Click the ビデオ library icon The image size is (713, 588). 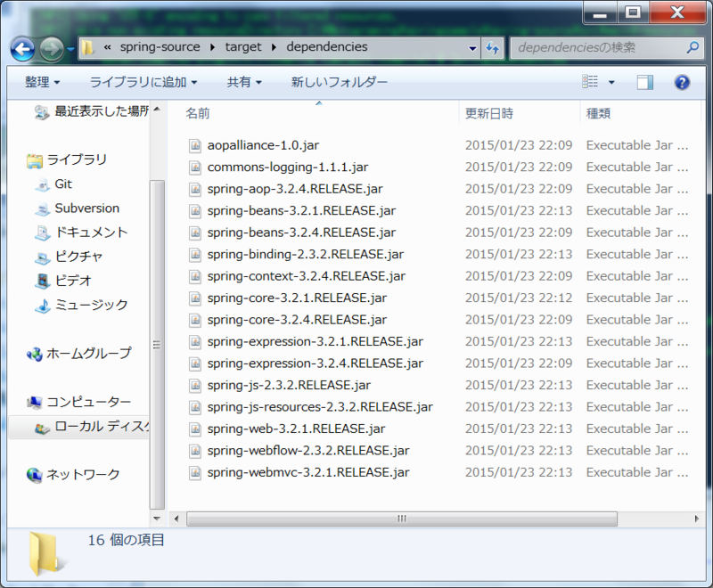pos(43,281)
